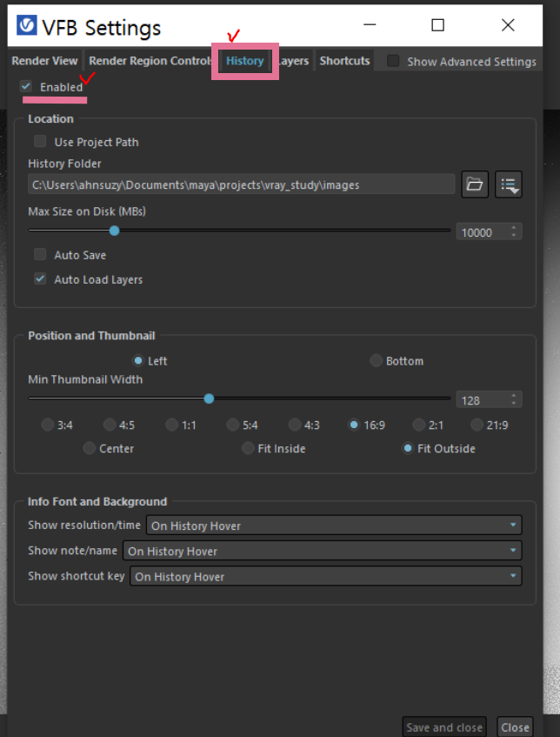Image resolution: width=560 pixels, height=737 pixels.
Task: Switch to the Shortcuts tab
Action: [x=344, y=61]
